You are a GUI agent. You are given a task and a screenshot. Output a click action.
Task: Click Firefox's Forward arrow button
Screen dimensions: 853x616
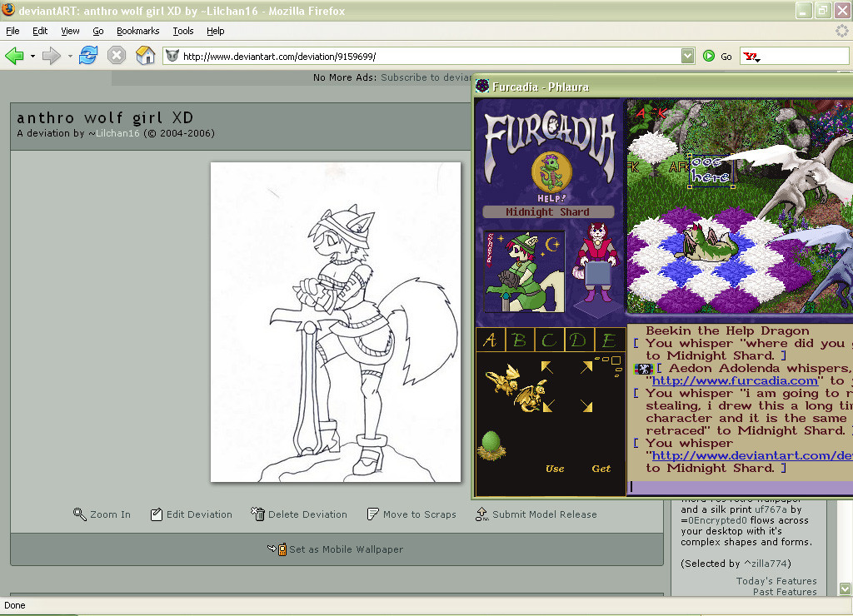pos(51,56)
